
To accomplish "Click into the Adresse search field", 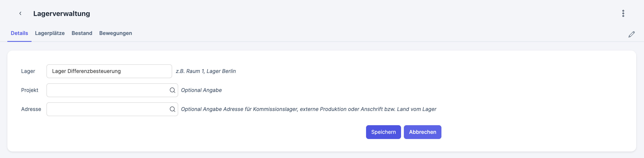I will coord(108,109).
